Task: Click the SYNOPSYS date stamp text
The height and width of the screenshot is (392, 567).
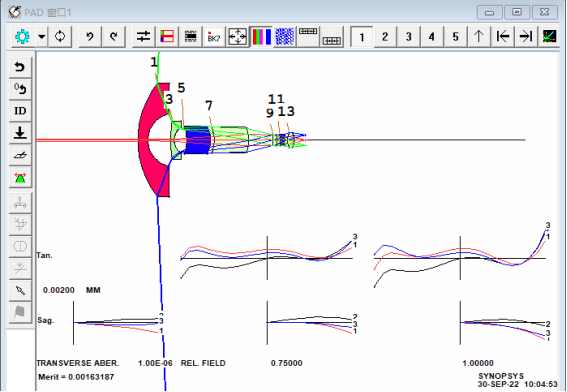Action: [x=518, y=384]
